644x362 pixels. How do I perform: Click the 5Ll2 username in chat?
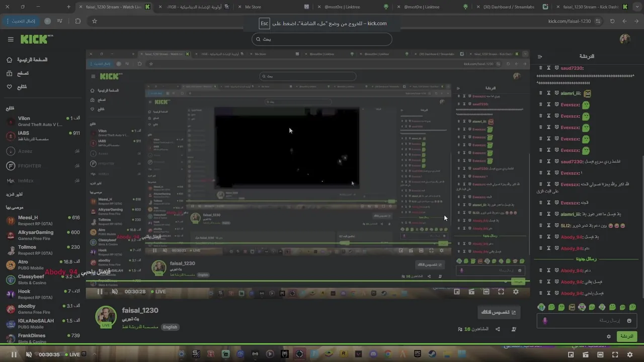pyautogui.click(x=567, y=226)
